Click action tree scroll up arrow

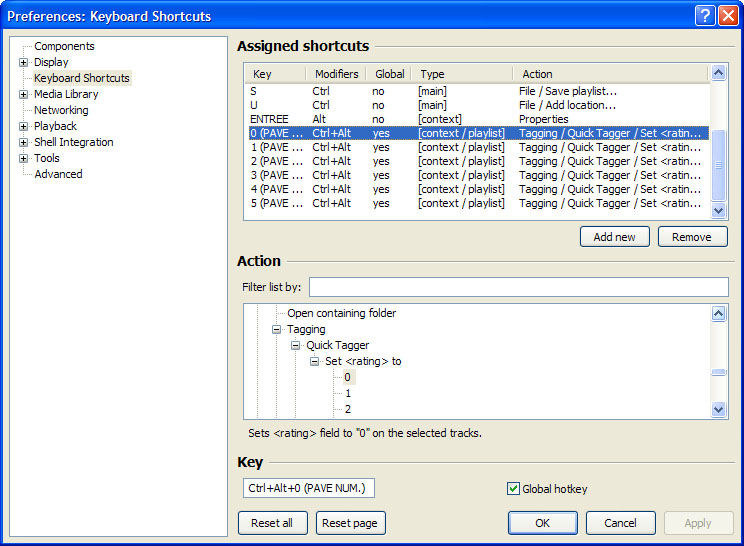click(718, 314)
